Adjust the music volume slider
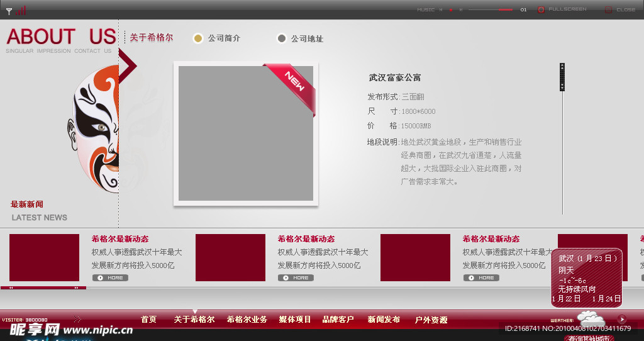 (491, 9)
